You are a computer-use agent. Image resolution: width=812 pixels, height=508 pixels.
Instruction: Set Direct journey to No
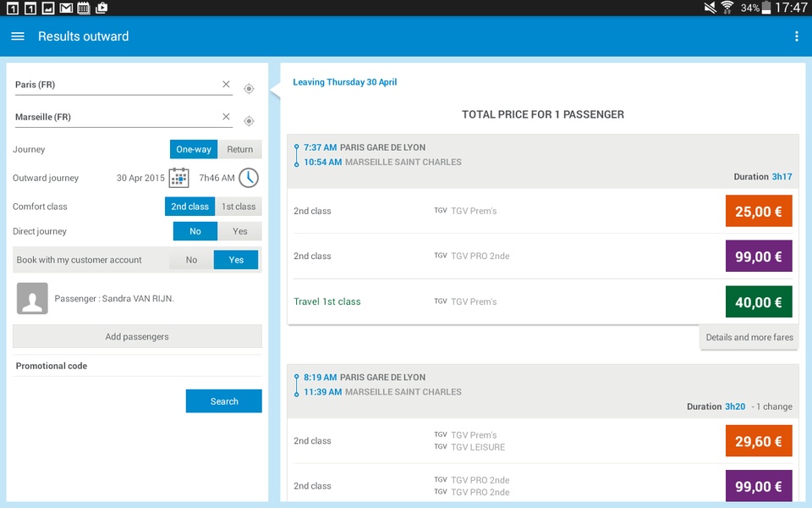pos(195,231)
